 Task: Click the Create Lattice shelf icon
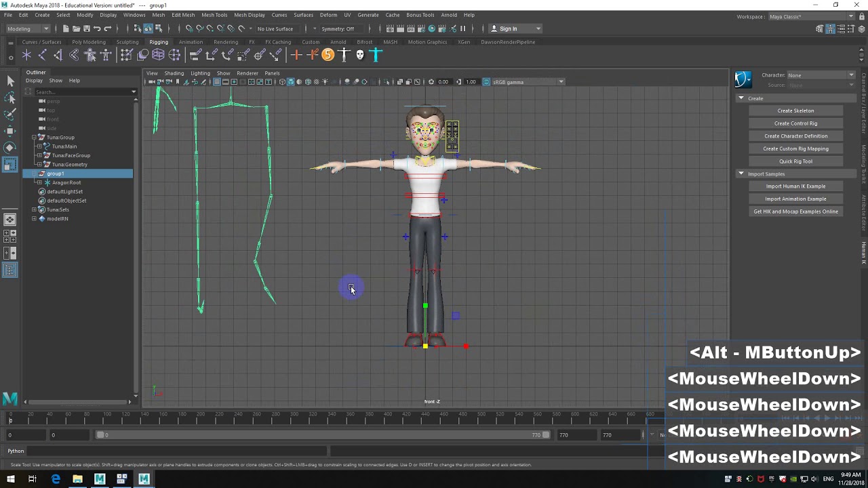click(x=159, y=55)
